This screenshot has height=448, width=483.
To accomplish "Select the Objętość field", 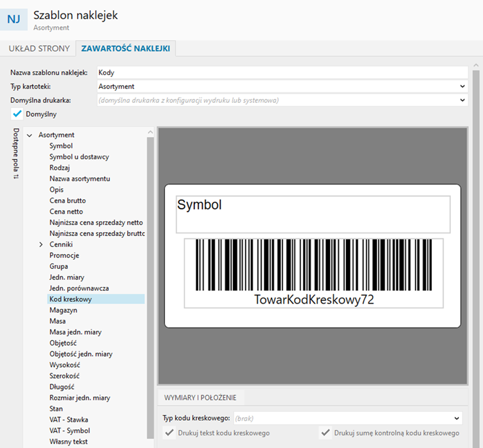I will (x=63, y=343).
